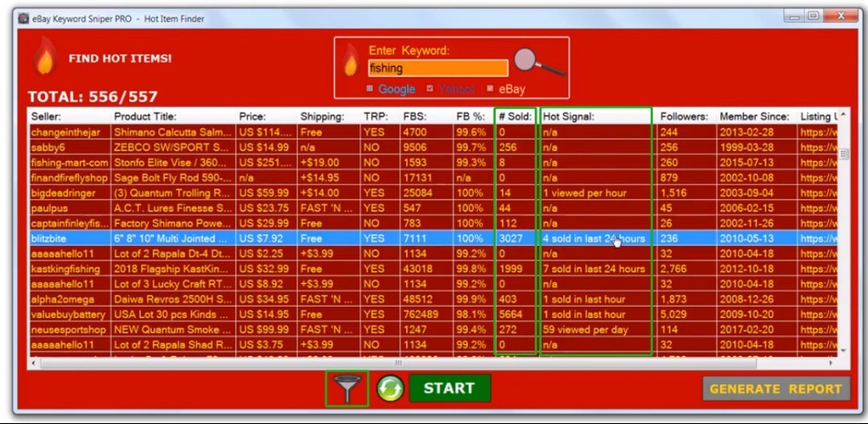The image size is (868, 424).
Task: Click product title '2018 Flagship KastKin...'
Action: (171, 268)
